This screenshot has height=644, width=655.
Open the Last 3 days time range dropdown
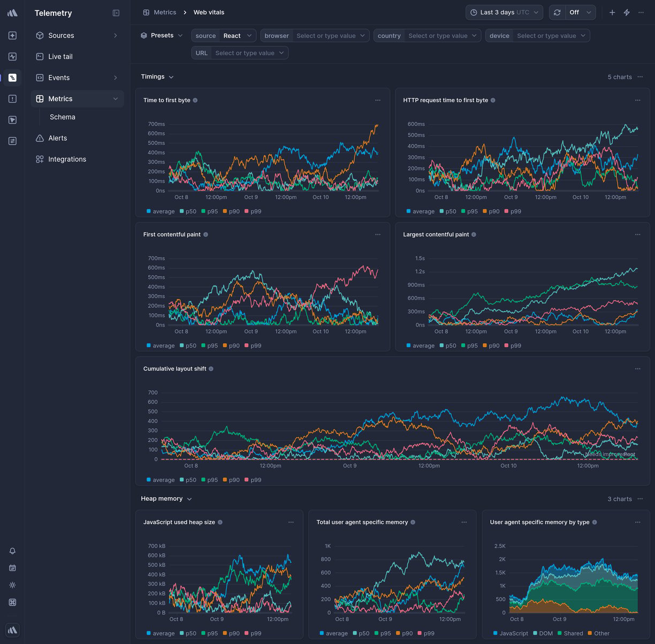(x=504, y=12)
